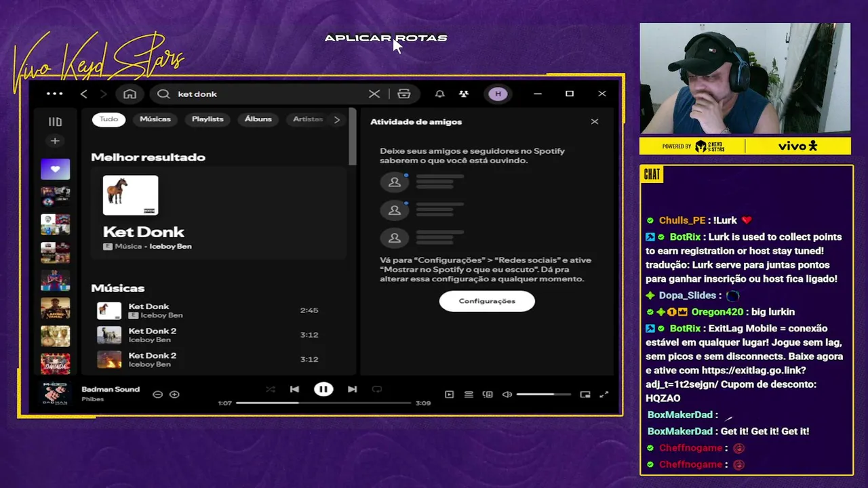
Task: Create playlist with the plus icon
Action: [55, 141]
